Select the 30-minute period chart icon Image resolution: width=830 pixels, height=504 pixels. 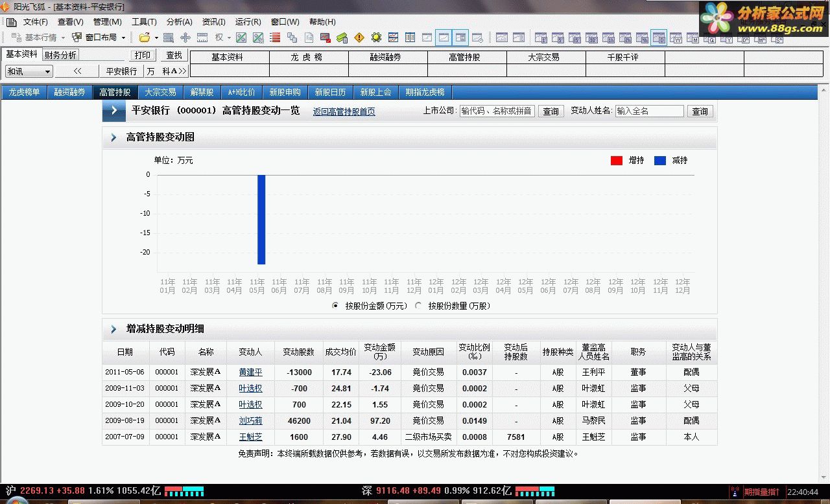point(591,38)
